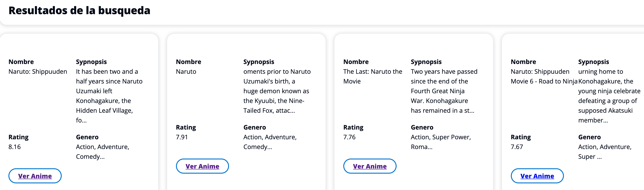Follow Ver Anime link for Road to Ninja movie
The height and width of the screenshot is (190, 644).
[537, 176]
